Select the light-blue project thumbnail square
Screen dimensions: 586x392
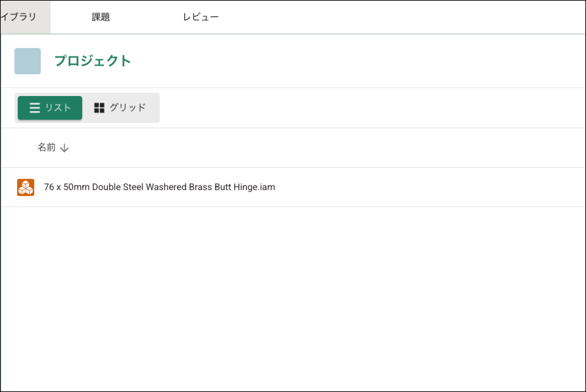(28, 61)
